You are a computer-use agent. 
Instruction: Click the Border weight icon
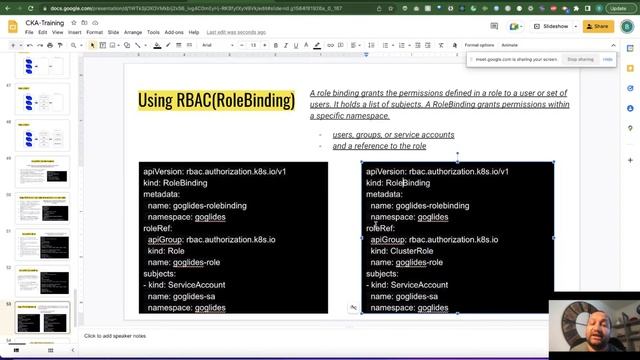point(178,45)
